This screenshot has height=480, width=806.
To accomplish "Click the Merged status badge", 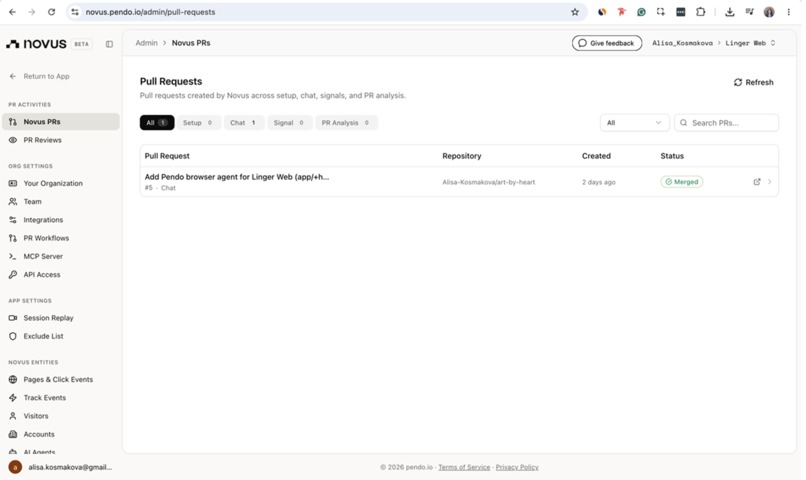I will tap(682, 182).
